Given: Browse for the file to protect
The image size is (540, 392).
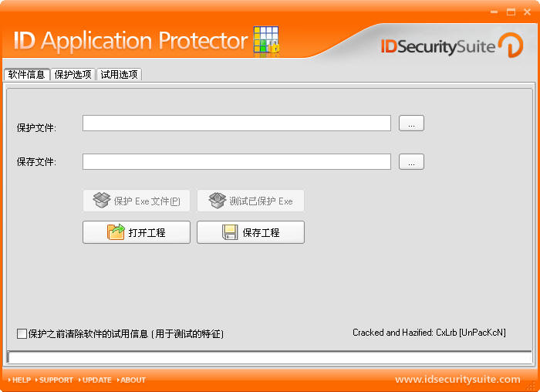Looking at the screenshot, I should 411,123.
